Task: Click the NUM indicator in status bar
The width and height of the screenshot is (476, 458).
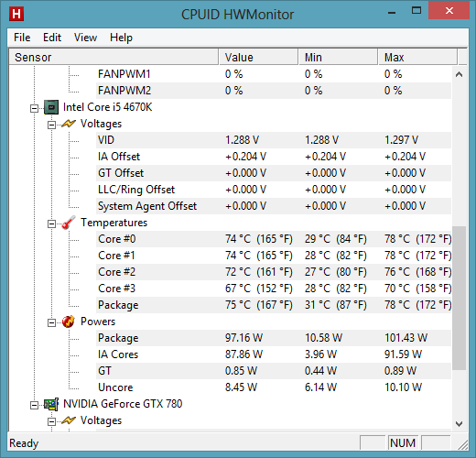Action: pyautogui.click(x=403, y=443)
